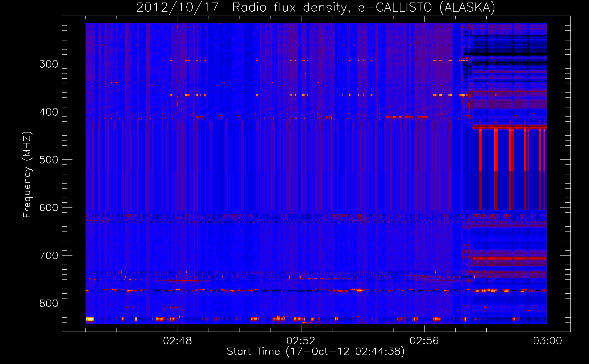
Task: Click the 300 frequency tick label
Action: click(x=49, y=64)
